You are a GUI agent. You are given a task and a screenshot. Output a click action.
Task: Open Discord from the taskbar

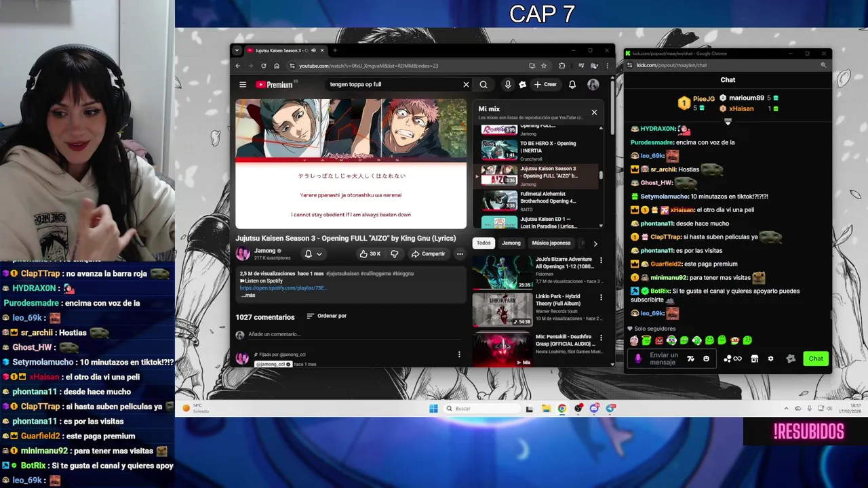595,408
